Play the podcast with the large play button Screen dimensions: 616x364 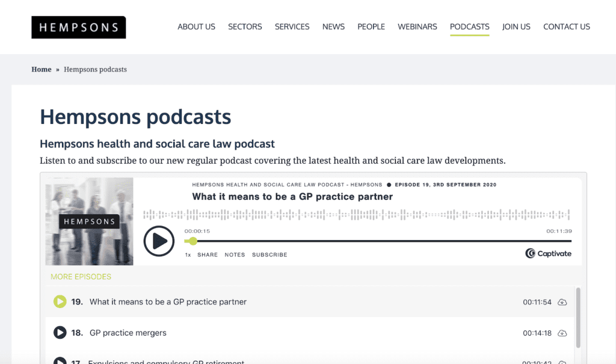(159, 241)
